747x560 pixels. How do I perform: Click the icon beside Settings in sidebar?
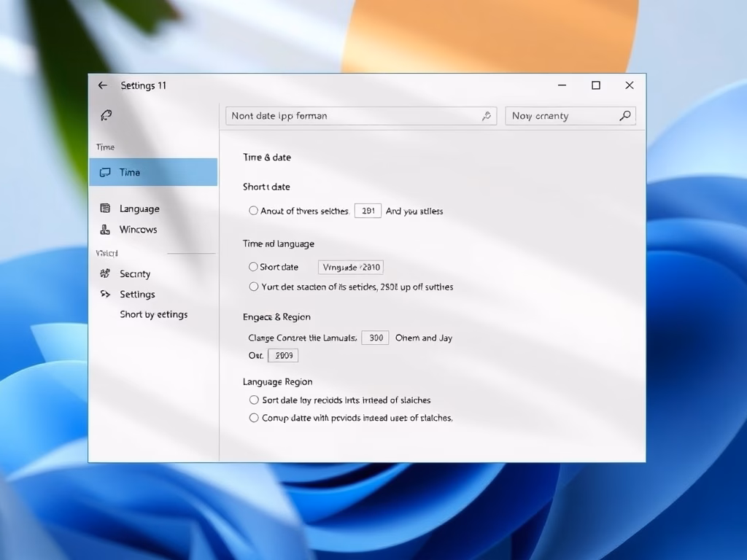coord(105,294)
